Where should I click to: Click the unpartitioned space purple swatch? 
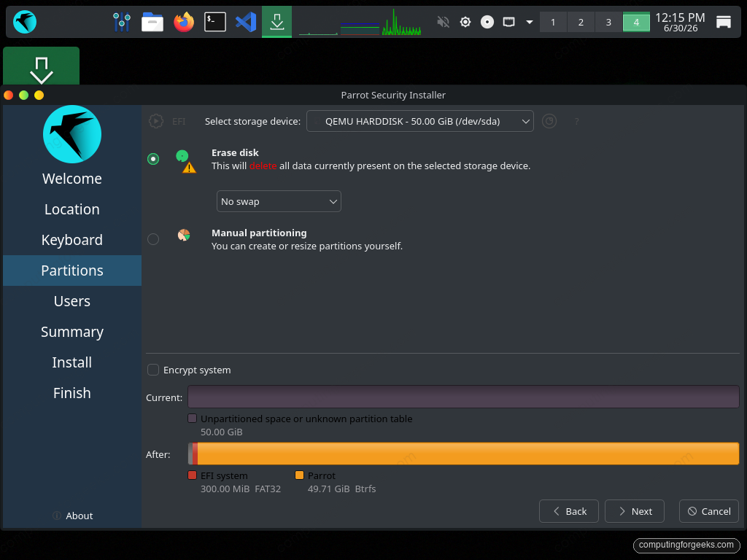192,419
